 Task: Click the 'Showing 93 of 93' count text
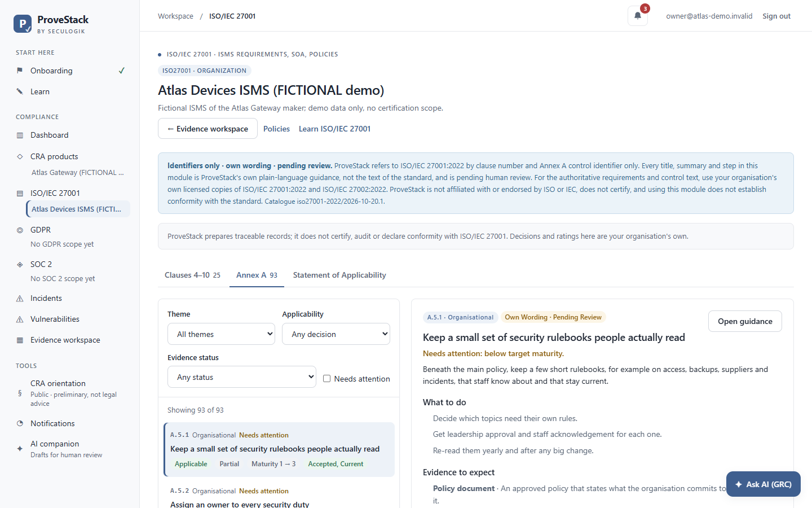coord(196,410)
